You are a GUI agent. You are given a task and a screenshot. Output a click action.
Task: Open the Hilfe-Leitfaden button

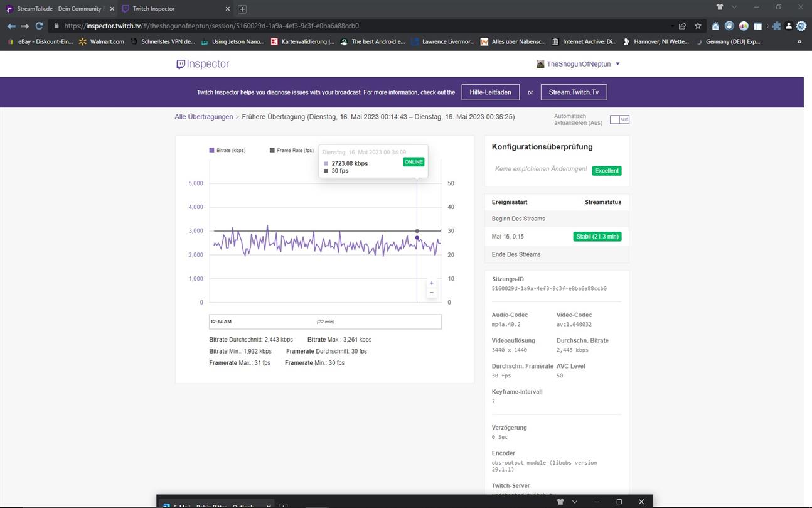click(490, 92)
